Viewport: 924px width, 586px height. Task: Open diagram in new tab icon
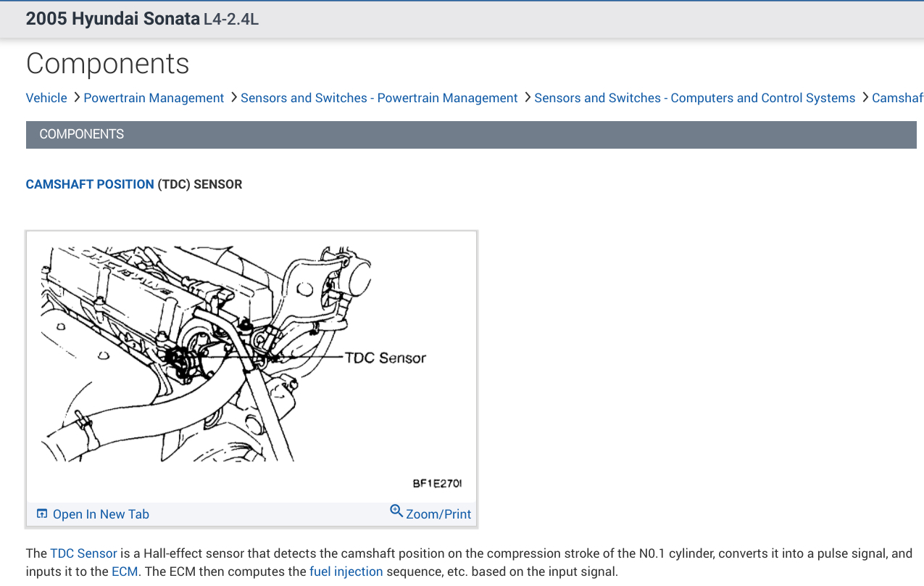pos(42,513)
